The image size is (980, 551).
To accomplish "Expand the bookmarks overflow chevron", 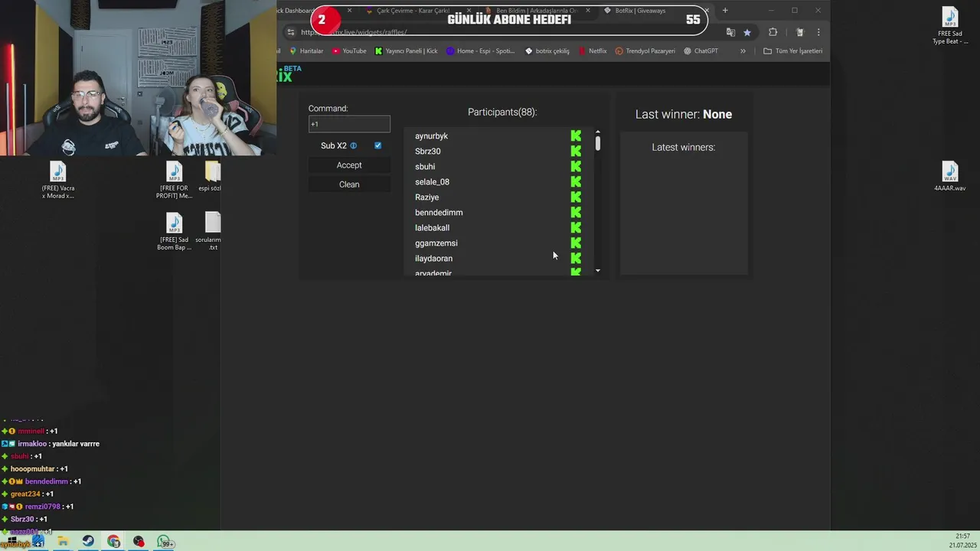I will 743,51.
